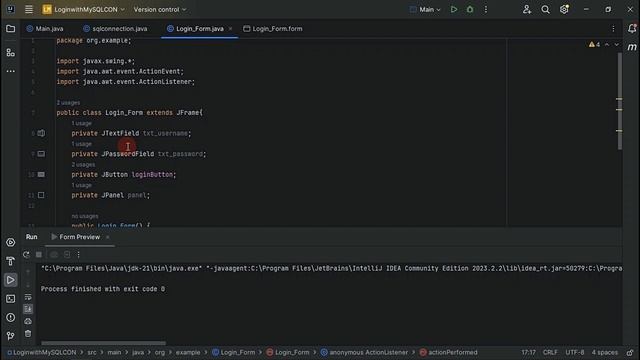Print the console output
640x360 pixels.
(x=28, y=321)
